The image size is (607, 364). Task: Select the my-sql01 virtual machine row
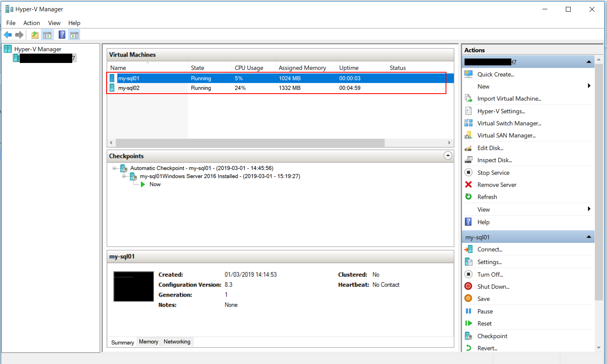[280, 78]
